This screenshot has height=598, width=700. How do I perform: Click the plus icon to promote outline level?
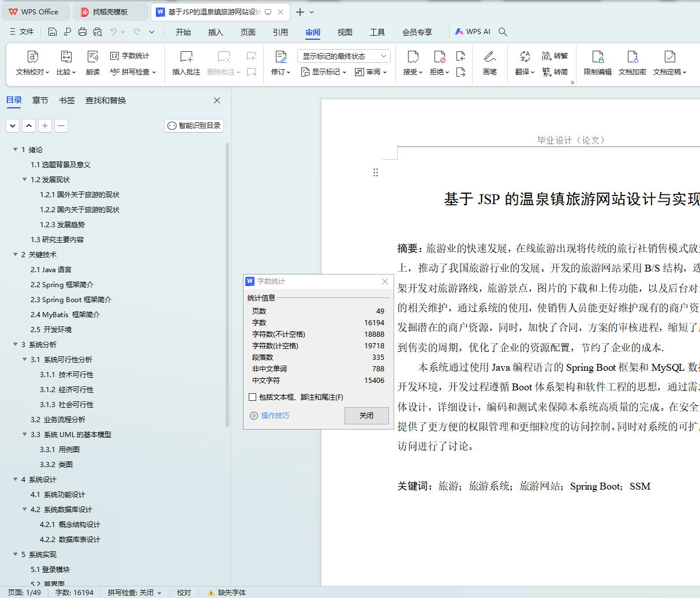tap(45, 126)
